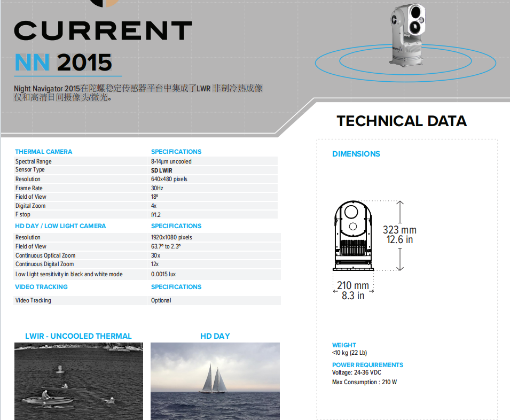Click the 'Digital Zoom' row label
Screen dimensions: 510x420
30,206
